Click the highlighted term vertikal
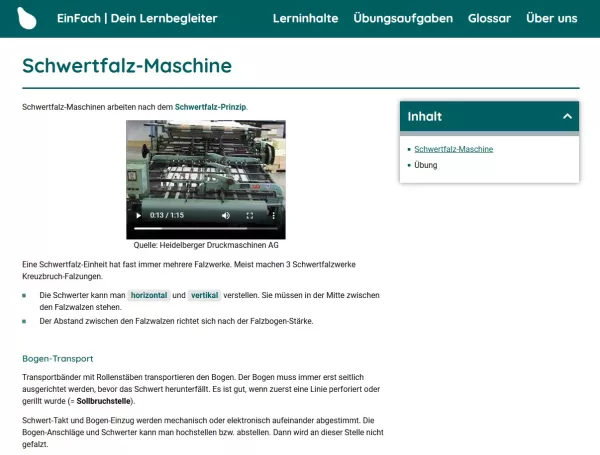Screen dimensions: 600x455 point(204,295)
